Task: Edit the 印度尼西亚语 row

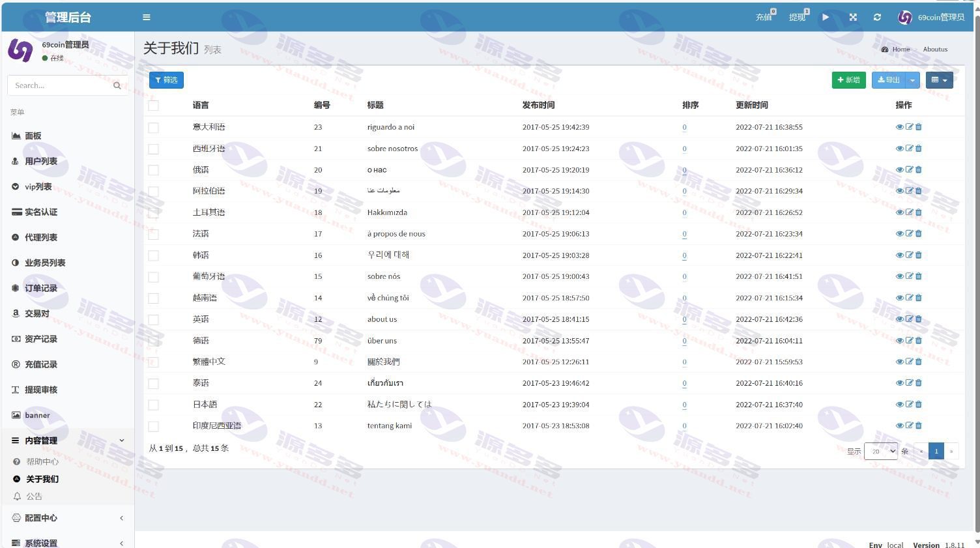Action: pyautogui.click(x=910, y=425)
